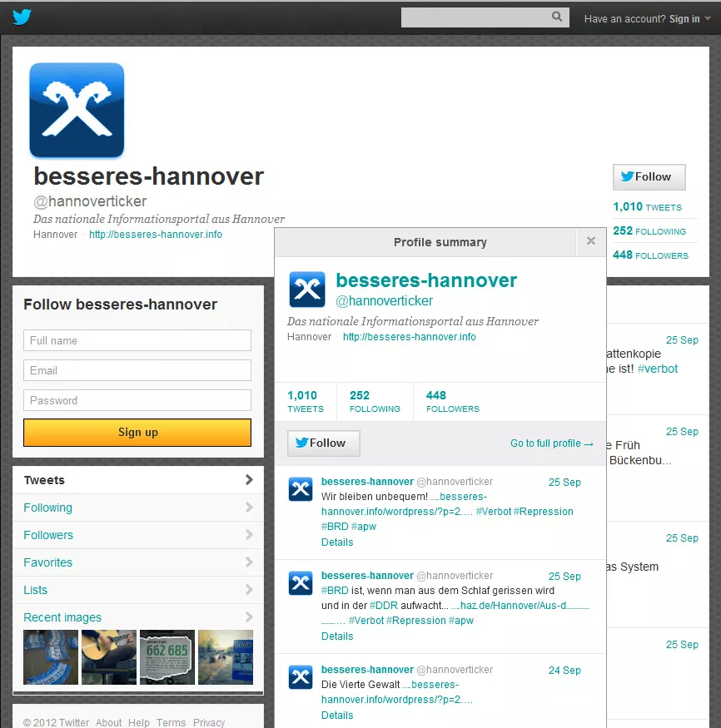721x728 pixels.
Task: Open Details of '#BRD ist, wenn man' tweet
Action: coord(337,636)
